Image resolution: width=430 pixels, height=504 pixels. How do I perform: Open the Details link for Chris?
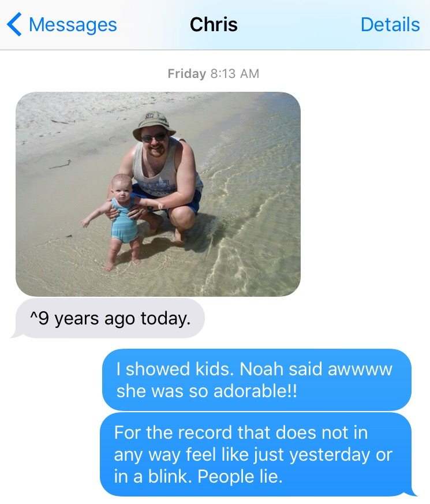(x=390, y=24)
